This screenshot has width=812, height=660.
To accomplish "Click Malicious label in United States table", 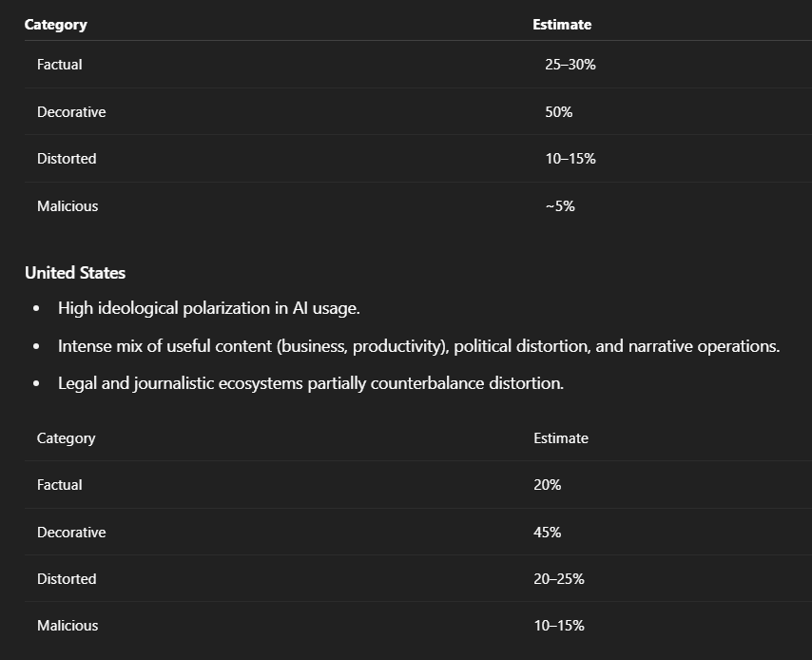I will [68, 626].
